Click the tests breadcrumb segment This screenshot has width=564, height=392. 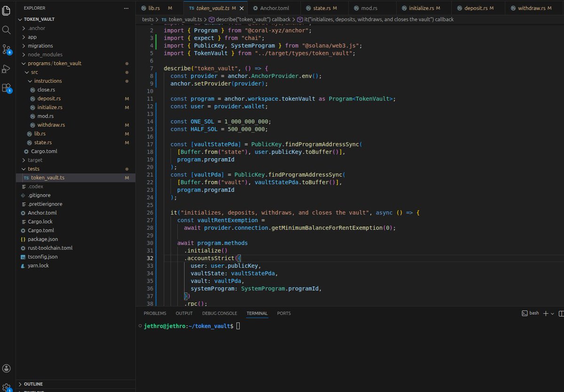pyautogui.click(x=148, y=19)
